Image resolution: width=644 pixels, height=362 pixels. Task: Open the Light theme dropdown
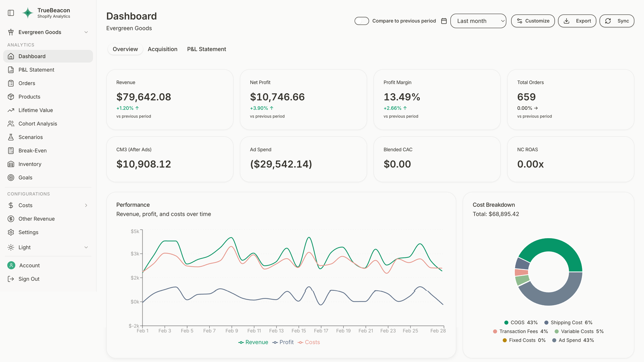point(48,247)
